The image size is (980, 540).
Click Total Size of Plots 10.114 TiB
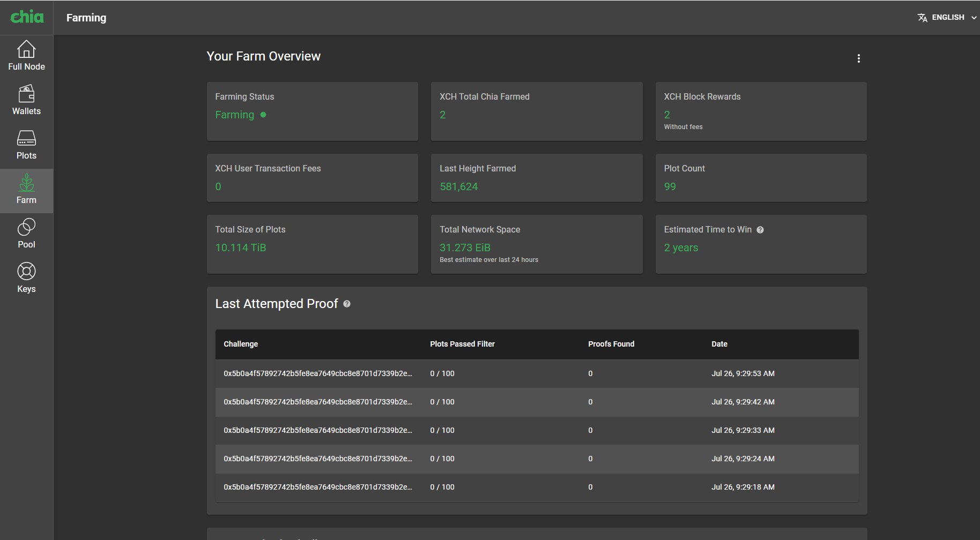pyautogui.click(x=241, y=247)
